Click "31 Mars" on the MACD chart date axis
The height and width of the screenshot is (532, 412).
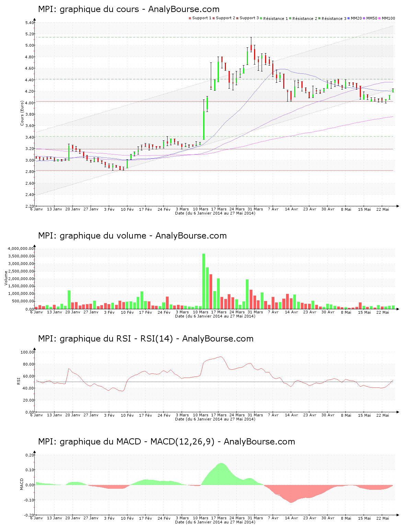[x=255, y=518]
